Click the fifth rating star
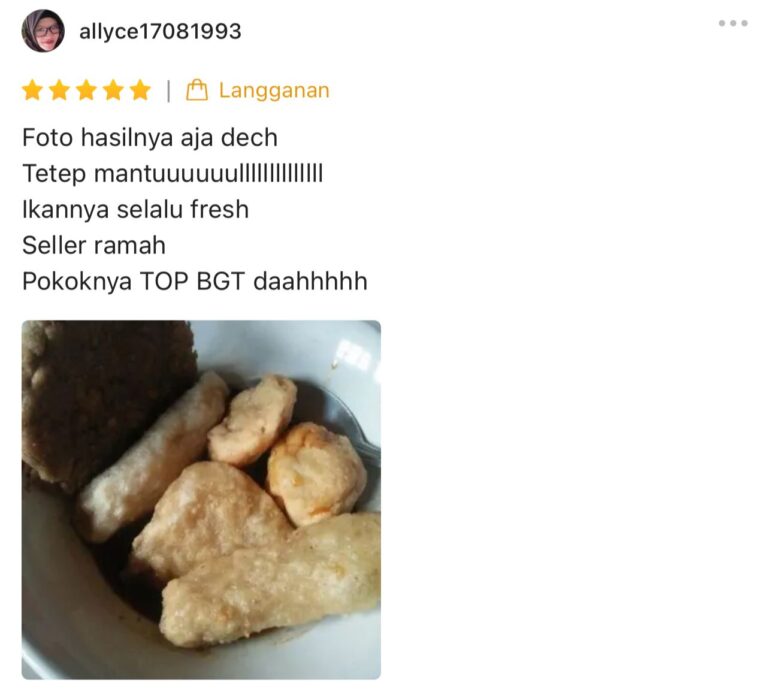This screenshot has height=692, width=768. 140,91
